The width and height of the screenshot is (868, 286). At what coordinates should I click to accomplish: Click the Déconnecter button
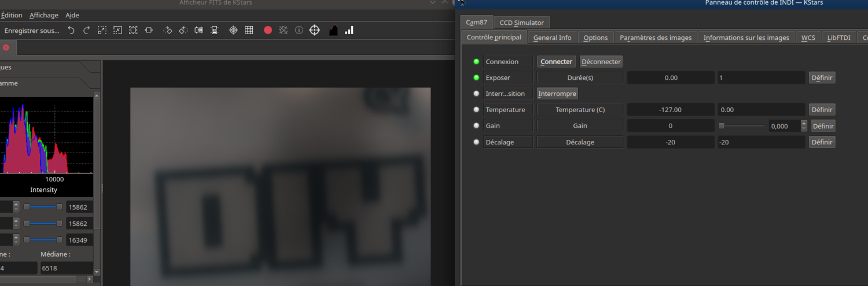tap(601, 62)
